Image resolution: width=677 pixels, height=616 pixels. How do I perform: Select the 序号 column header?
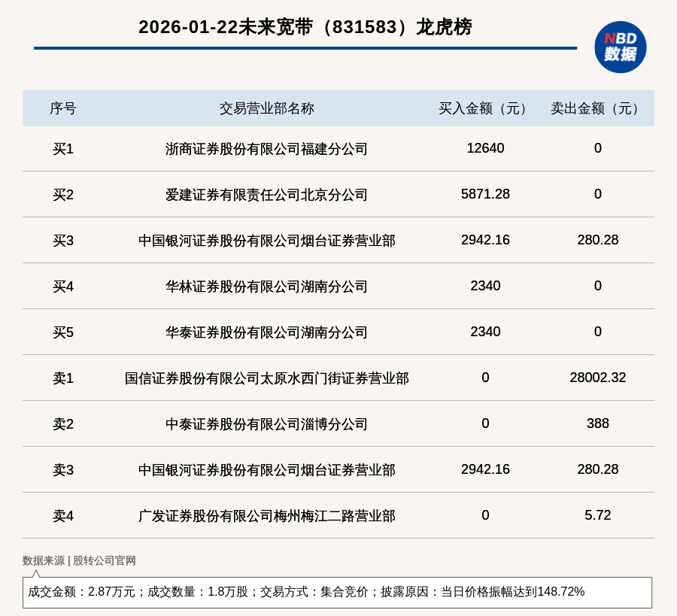pyautogui.click(x=63, y=108)
